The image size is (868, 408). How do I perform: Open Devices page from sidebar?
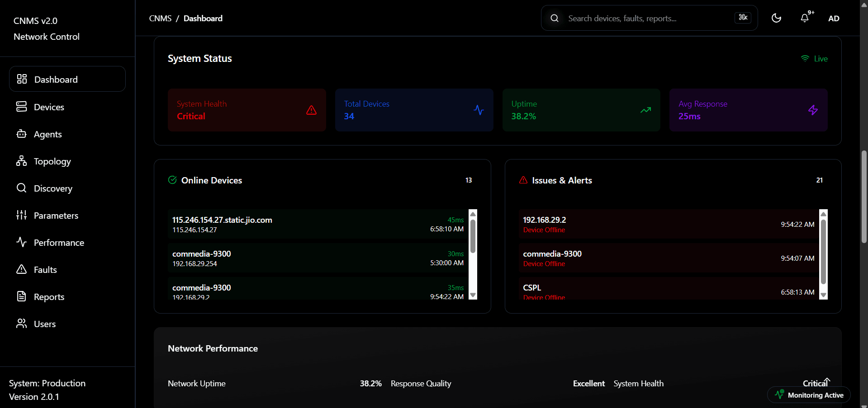[x=49, y=107]
